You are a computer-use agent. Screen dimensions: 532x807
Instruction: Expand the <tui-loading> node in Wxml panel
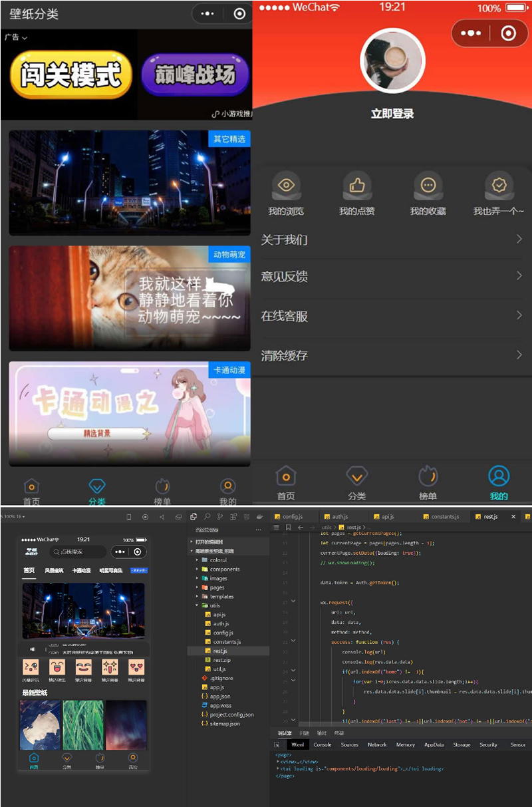point(277,768)
